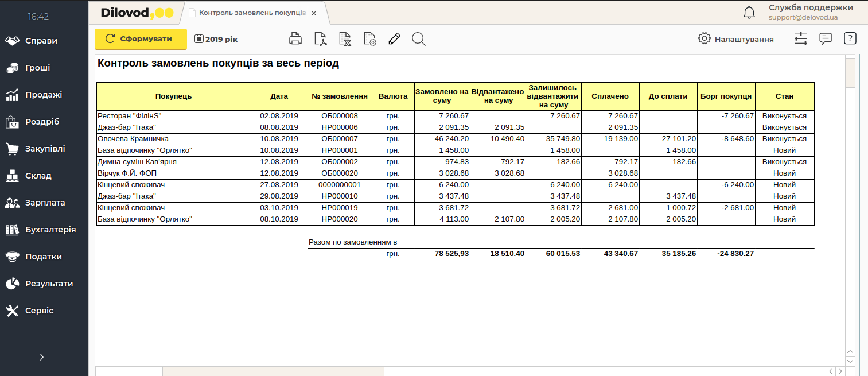Select the 78 525,93 total ordered amount

(x=452, y=254)
